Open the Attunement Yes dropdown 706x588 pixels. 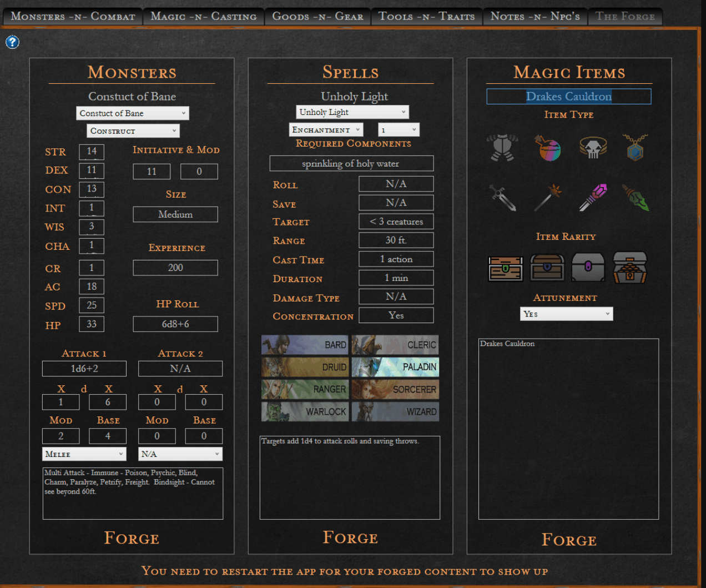566,314
